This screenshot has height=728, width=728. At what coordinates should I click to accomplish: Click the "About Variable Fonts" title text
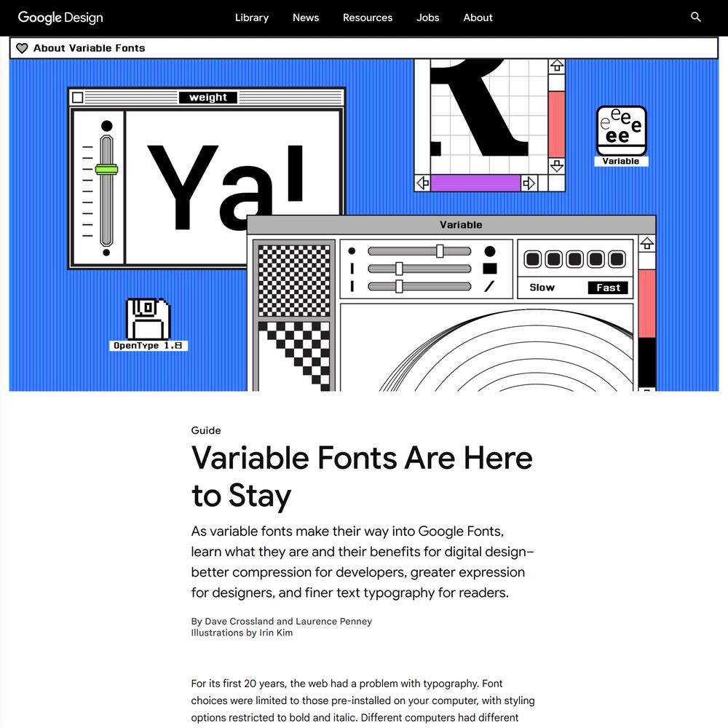click(89, 48)
